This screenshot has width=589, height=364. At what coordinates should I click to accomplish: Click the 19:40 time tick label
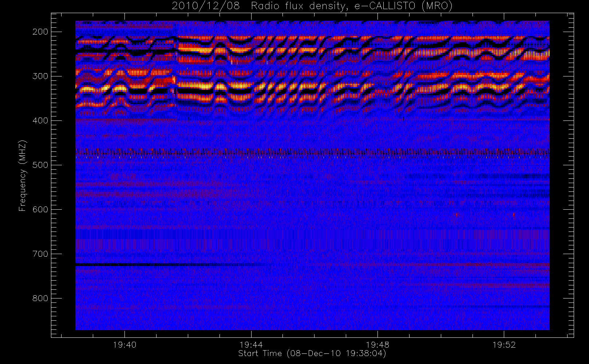click(x=124, y=345)
